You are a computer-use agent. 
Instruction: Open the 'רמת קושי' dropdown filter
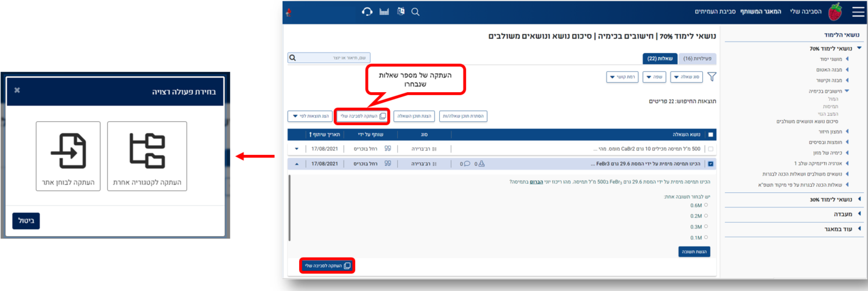tap(621, 77)
